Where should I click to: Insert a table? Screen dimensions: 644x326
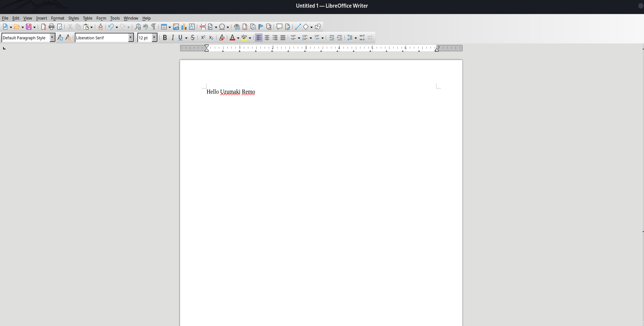(164, 27)
